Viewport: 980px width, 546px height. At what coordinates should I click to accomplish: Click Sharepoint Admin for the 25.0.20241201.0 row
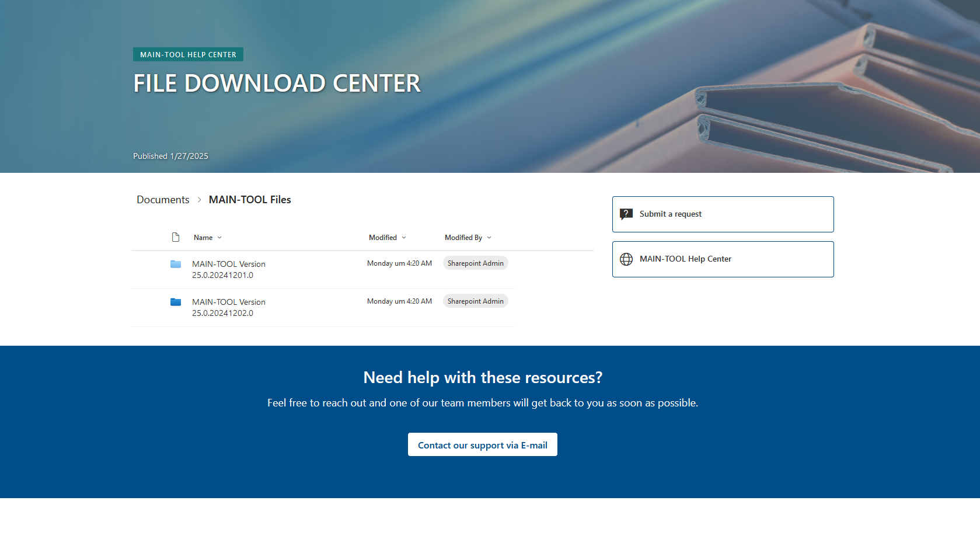coord(476,263)
